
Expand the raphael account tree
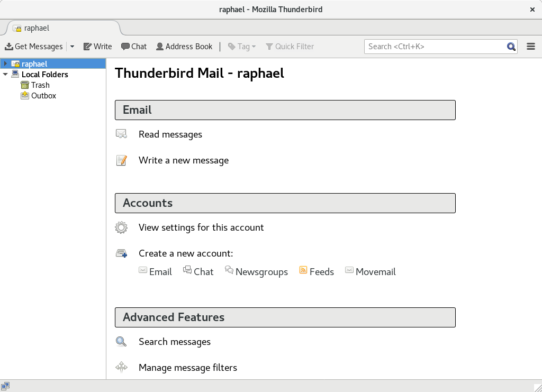[x=5, y=63]
